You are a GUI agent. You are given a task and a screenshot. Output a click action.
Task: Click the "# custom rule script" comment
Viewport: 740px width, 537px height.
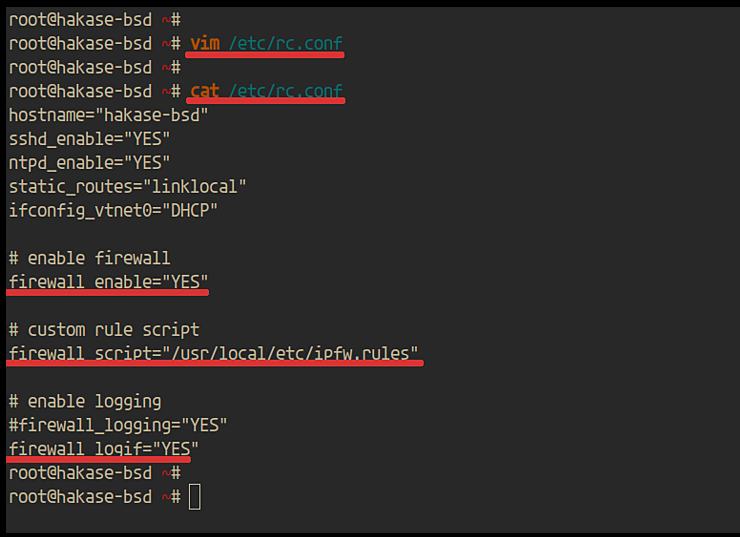pos(103,329)
